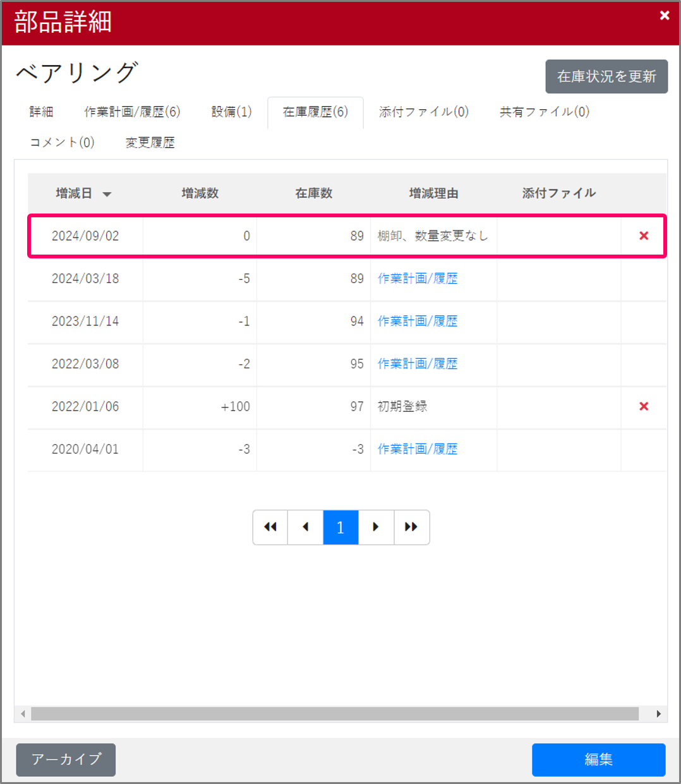Image resolution: width=681 pixels, height=784 pixels.
Task: Delete the 2024/09/02 inventory history row
Action: [x=644, y=236]
